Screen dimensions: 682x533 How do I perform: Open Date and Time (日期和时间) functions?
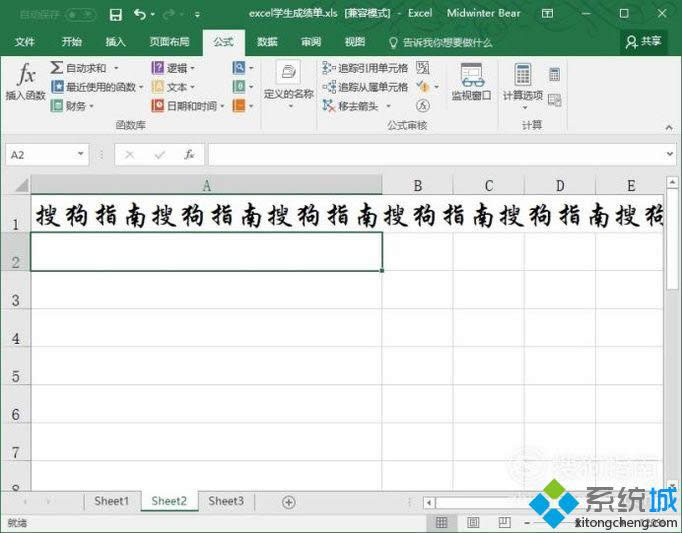coord(187,106)
